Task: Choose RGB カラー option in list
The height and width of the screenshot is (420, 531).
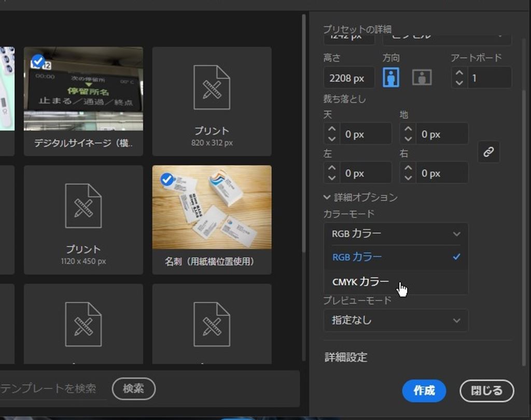Action: pos(357,257)
